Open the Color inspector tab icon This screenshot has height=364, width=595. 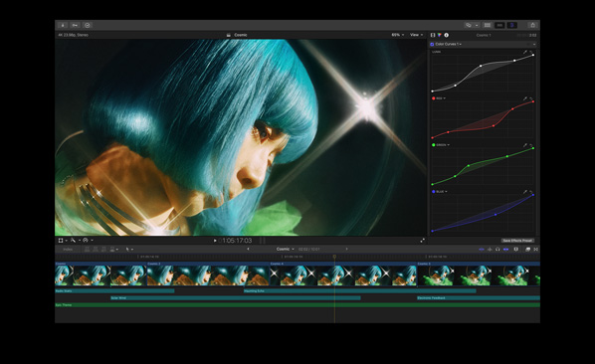[x=440, y=35]
